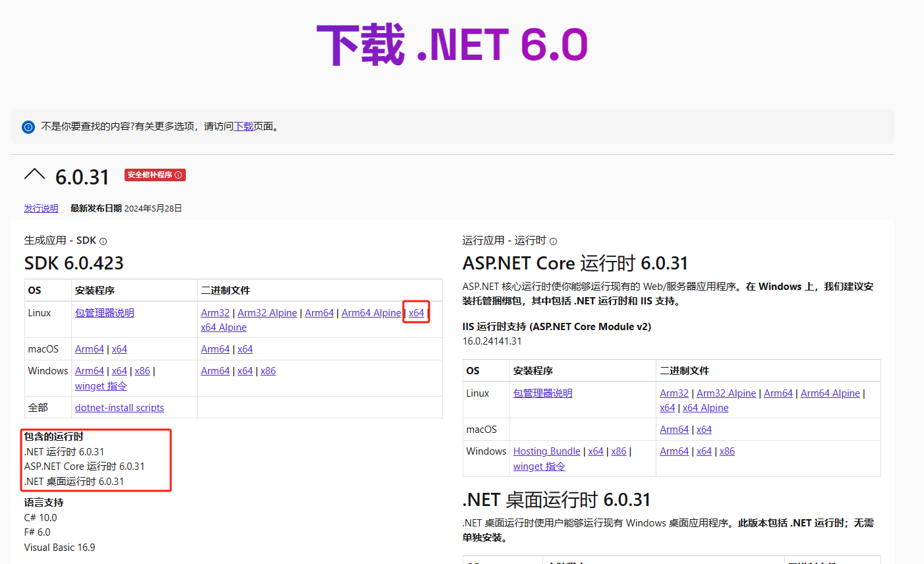Download SDK Linux Arm64 Alpine binary

371,313
